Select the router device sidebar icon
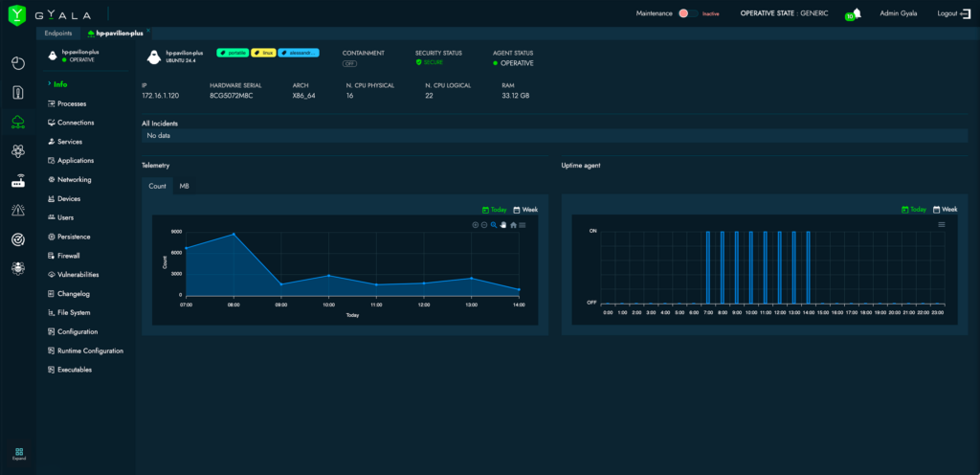Screen dimensions: 980x475 pyautogui.click(x=18, y=181)
